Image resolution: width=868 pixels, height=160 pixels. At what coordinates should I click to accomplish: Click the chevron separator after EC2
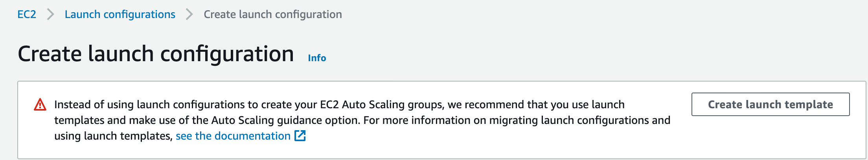50,15
